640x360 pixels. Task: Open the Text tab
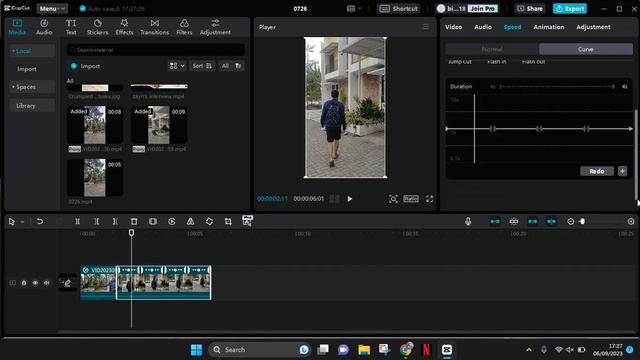tap(71, 27)
